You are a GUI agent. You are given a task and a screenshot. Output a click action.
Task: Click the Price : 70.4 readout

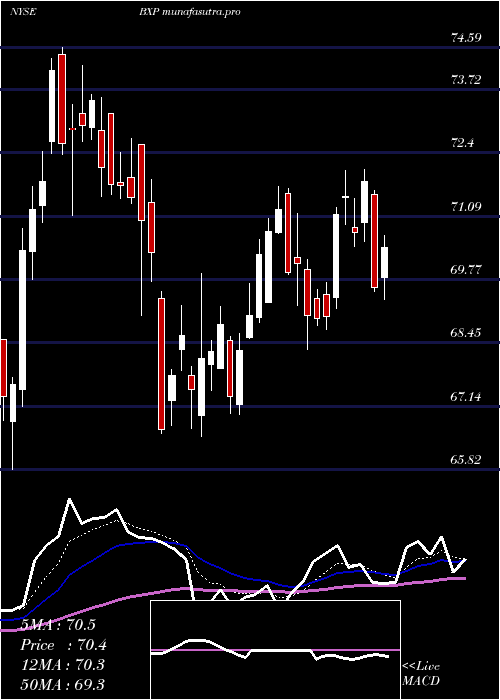coord(63,645)
